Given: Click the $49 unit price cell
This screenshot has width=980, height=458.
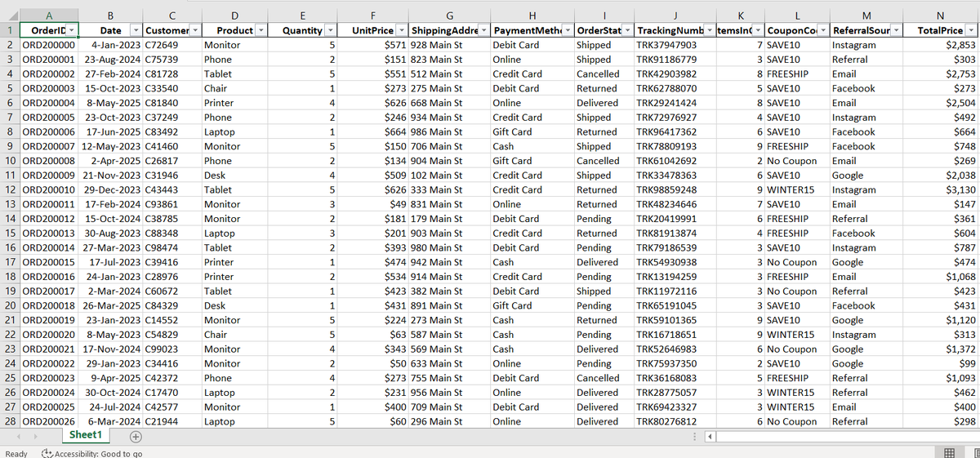Looking at the screenshot, I should tap(373, 204).
